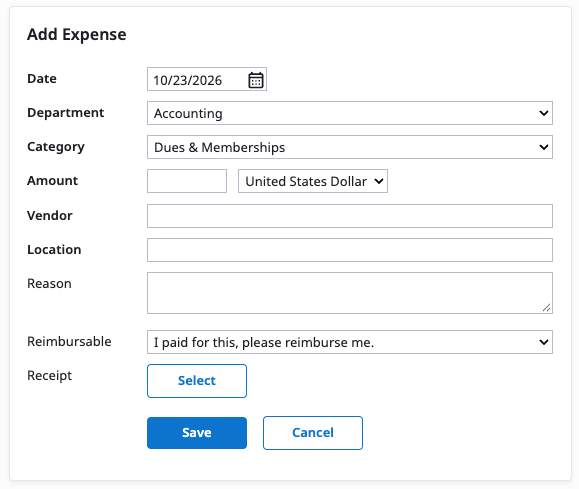This screenshot has height=489, width=579.
Task: Click the Reimbursable label
Action: click(69, 342)
